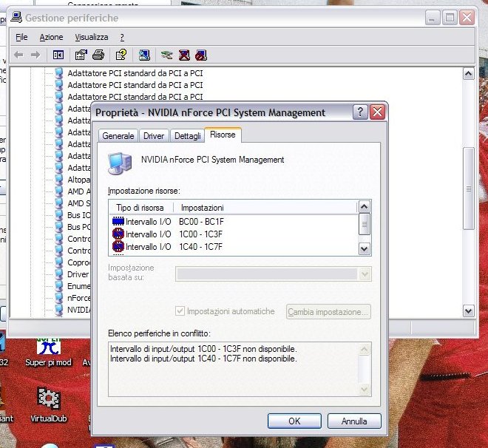This screenshot has width=488, height=448.
Task: Select the 1C00 - 1C3F I/O resource row
Action: (x=234, y=234)
